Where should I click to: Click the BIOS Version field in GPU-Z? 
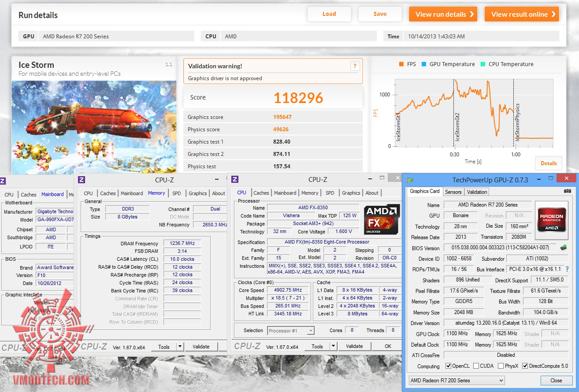click(501, 248)
